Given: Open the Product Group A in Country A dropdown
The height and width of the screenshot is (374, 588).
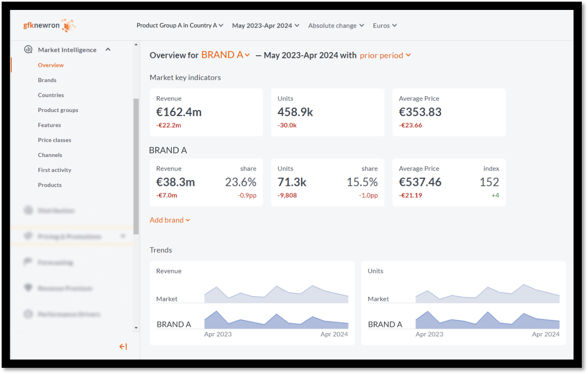Looking at the screenshot, I should click(180, 26).
